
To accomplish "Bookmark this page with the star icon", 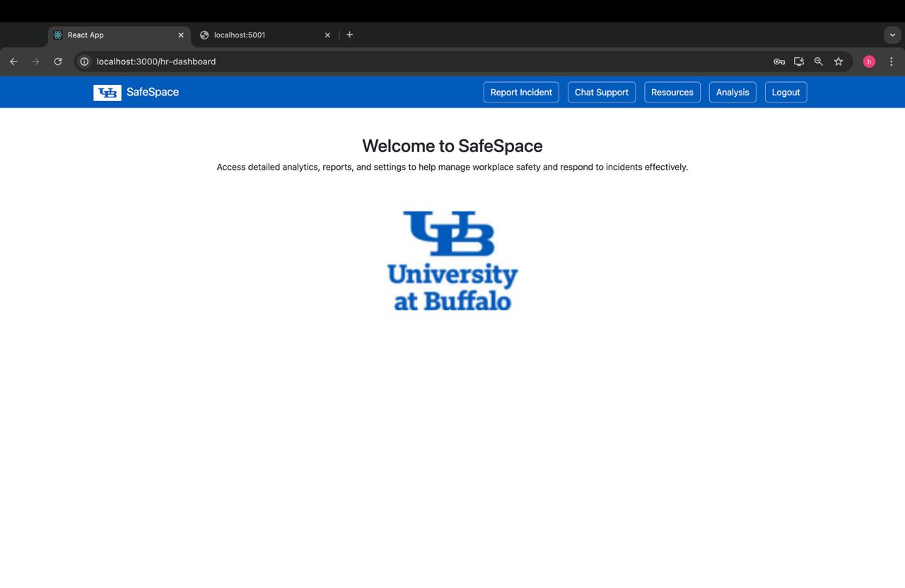I will coord(839,61).
